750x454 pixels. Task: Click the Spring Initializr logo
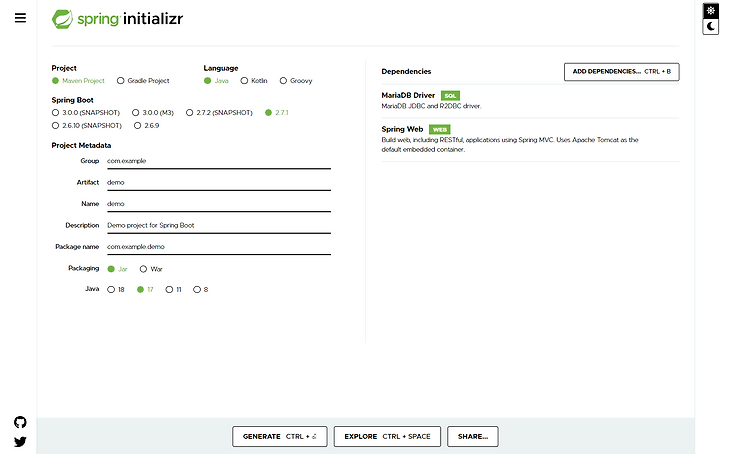pyautogui.click(x=117, y=19)
